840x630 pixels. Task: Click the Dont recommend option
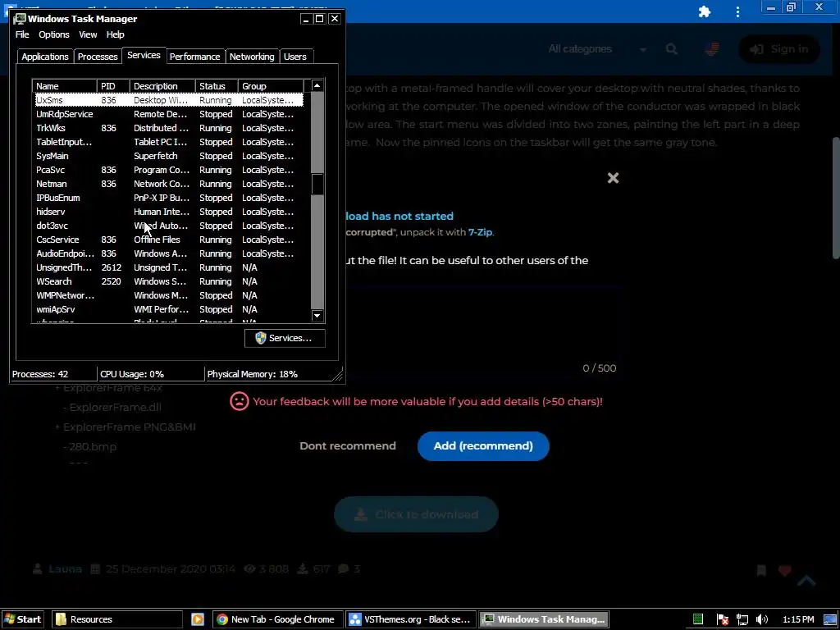pyautogui.click(x=348, y=445)
